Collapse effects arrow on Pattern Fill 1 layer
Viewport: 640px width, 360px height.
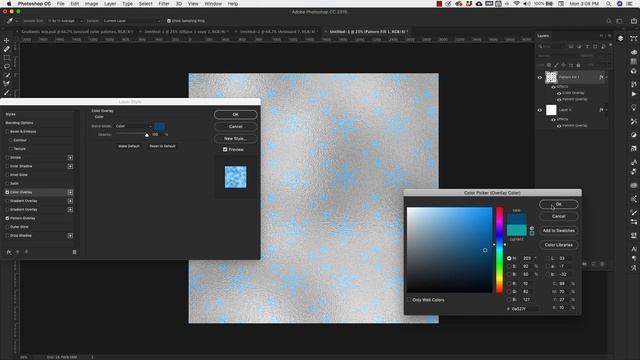[606, 77]
